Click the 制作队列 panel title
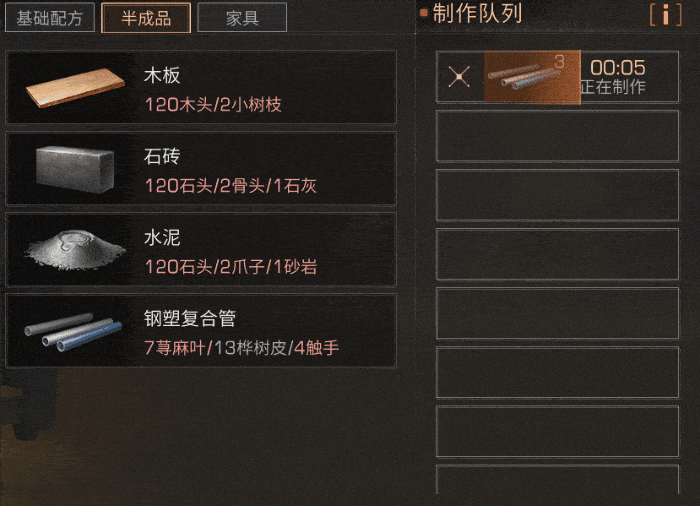This screenshot has width=700, height=506. click(477, 13)
